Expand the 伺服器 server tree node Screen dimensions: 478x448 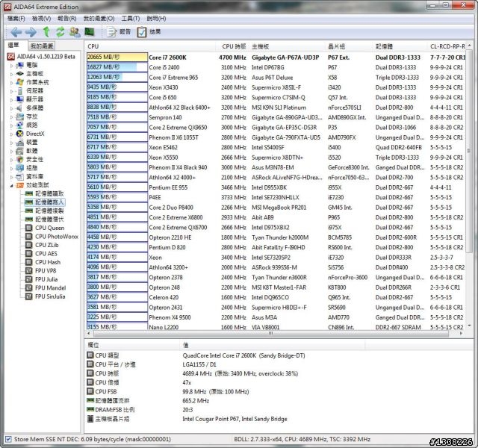(x=12, y=91)
